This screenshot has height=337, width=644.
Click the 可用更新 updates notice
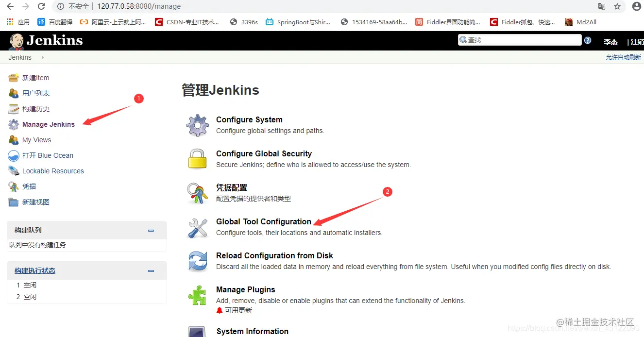point(238,310)
